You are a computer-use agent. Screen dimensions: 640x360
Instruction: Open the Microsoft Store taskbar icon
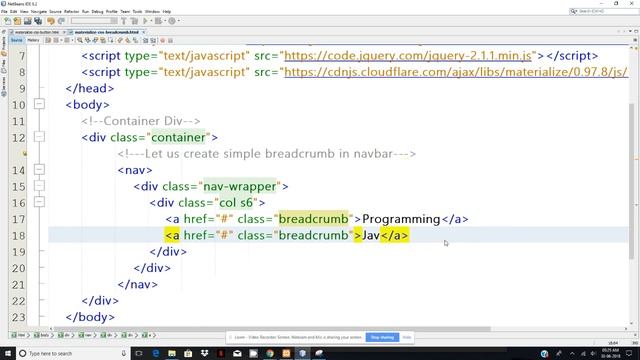pos(188,353)
